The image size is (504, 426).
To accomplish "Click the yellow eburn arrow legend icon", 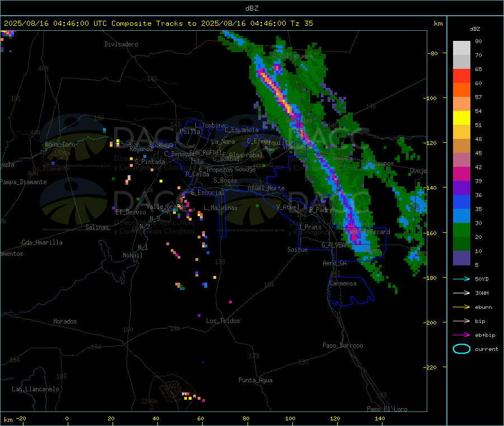I will [x=461, y=307].
